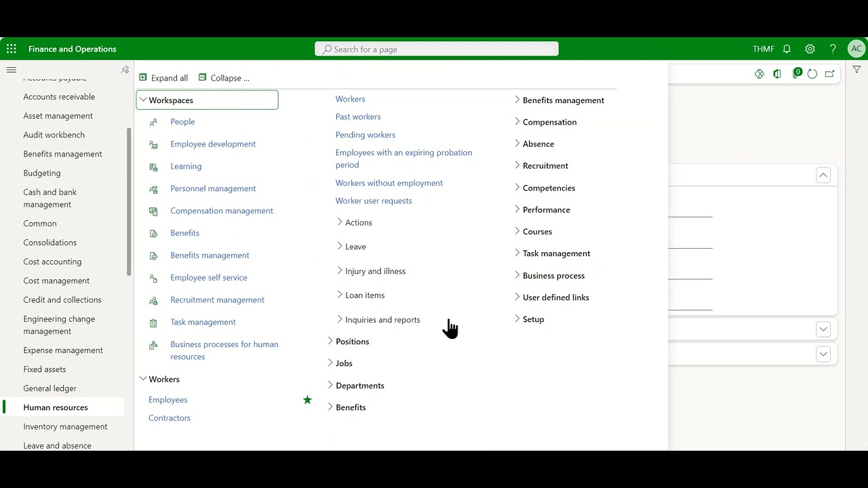Expand the Positions group

pyautogui.click(x=330, y=341)
